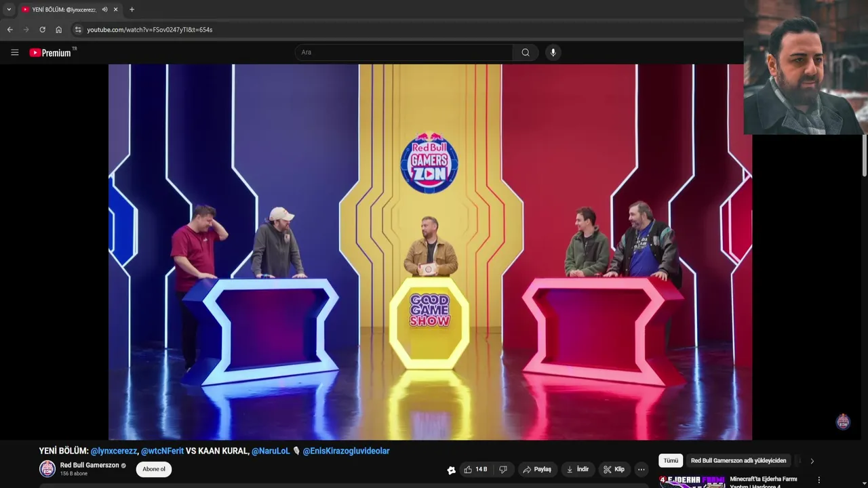Open the @NaruLoL mention link
The height and width of the screenshot is (488, 868).
pyautogui.click(x=271, y=451)
